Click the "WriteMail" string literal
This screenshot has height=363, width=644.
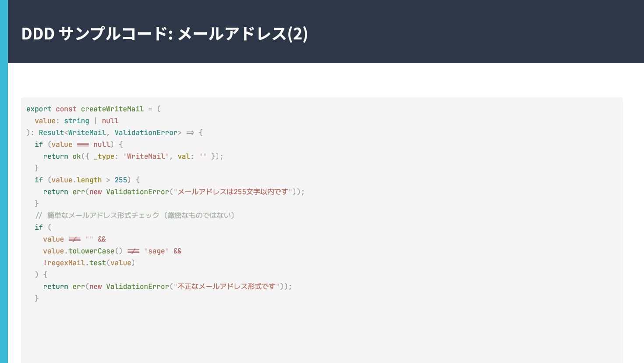[146, 156]
